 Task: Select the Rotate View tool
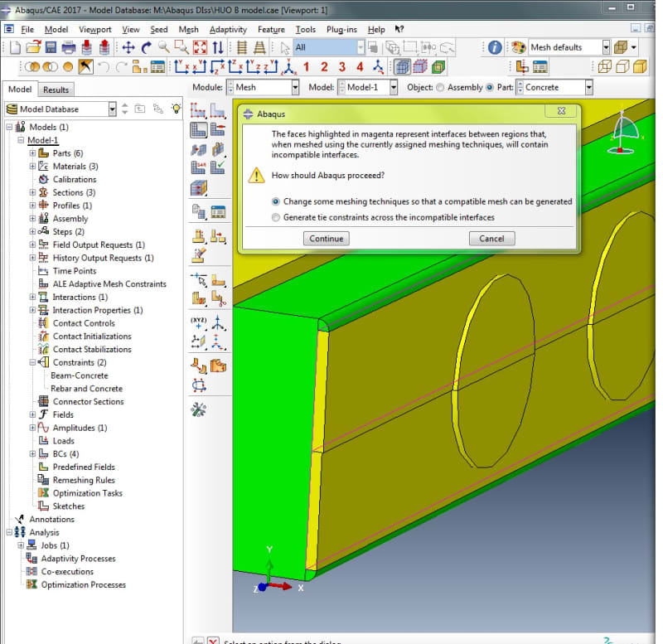(x=147, y=47)
